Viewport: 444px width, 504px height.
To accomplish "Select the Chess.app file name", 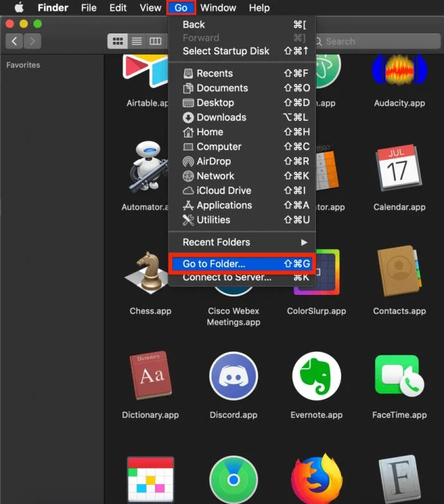I will pos(151,311).
